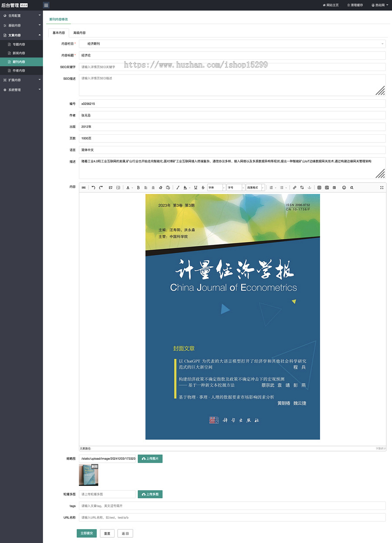Viewport: 392px width, 543px height.
Task: Click the insert table grid icon
Action: coord(319,187)
